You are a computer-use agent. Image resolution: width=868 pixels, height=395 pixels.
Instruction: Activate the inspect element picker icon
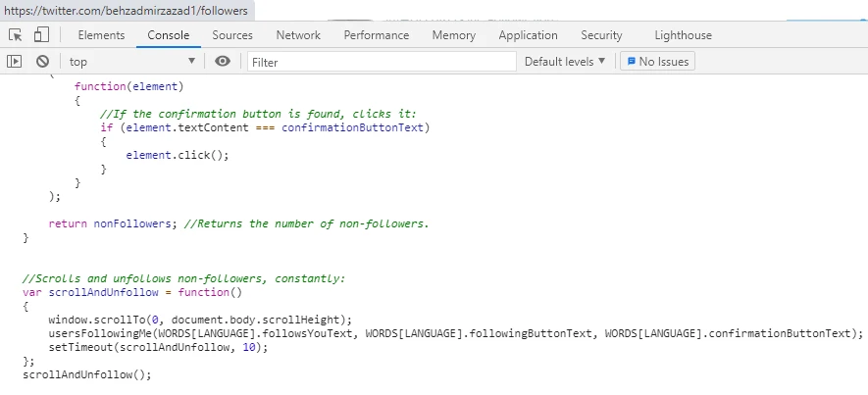[x=16, y=35]
